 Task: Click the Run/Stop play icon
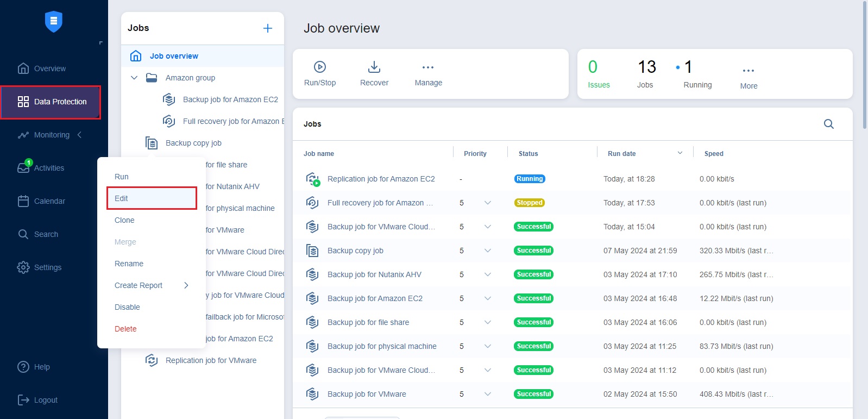click(x=320, y=67)
